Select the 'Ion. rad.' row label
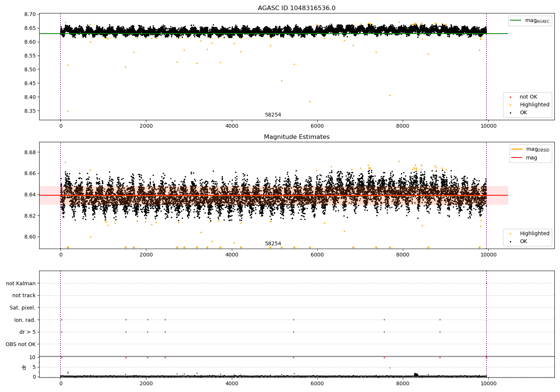 pyautogui.click(x=25, y=320)
